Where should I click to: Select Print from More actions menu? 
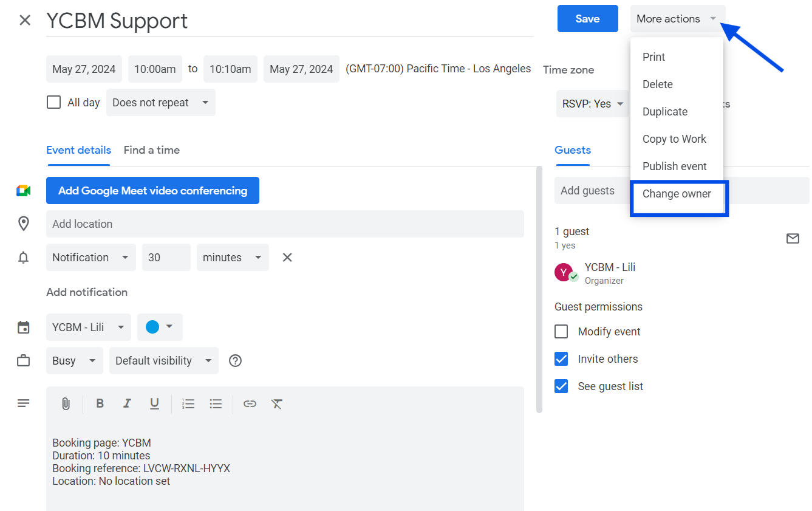(677, 57)
